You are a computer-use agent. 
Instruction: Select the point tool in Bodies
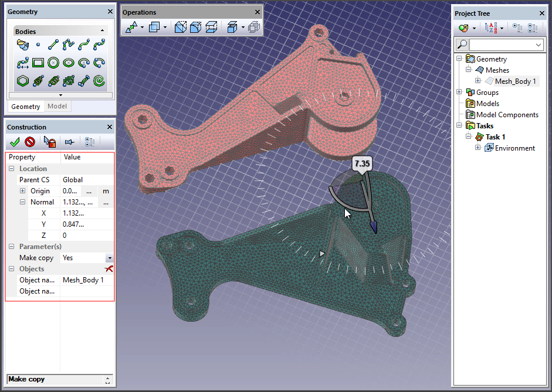coord(38,44)
